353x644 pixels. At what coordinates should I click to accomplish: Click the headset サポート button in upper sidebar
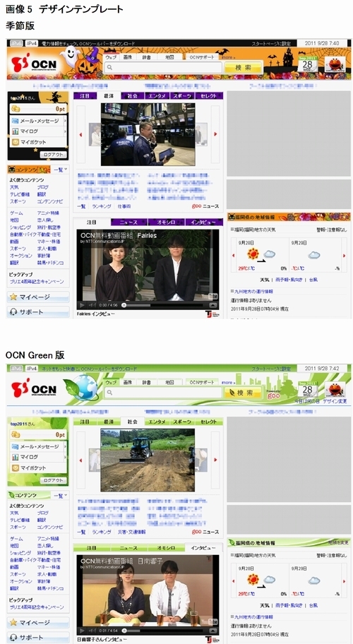(x=37, y=311)
